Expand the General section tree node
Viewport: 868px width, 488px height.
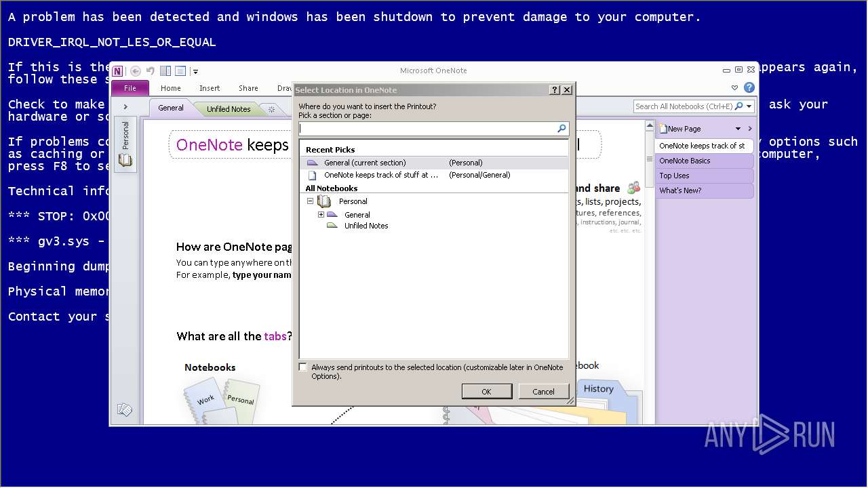[321, 215]
